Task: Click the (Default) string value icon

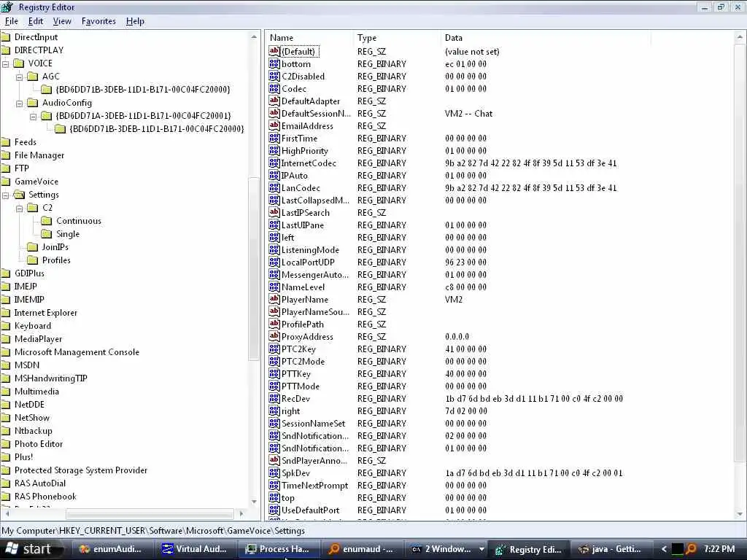Action: pos(274,52)
